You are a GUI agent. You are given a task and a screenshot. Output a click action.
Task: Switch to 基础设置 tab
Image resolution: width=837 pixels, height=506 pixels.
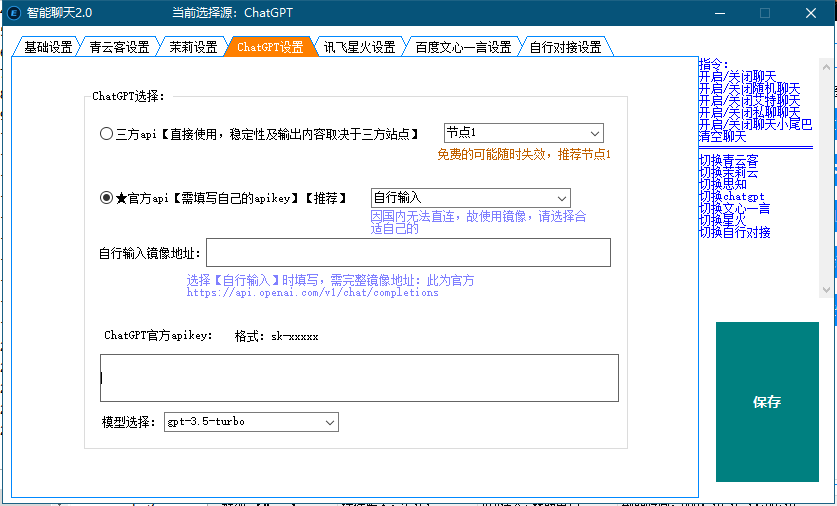tap(48, 47)
